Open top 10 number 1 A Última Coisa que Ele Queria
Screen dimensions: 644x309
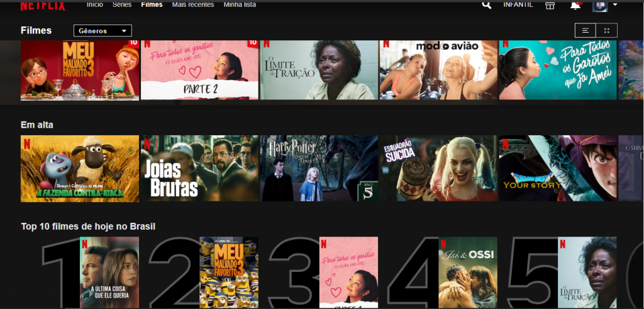click(109, 272)
